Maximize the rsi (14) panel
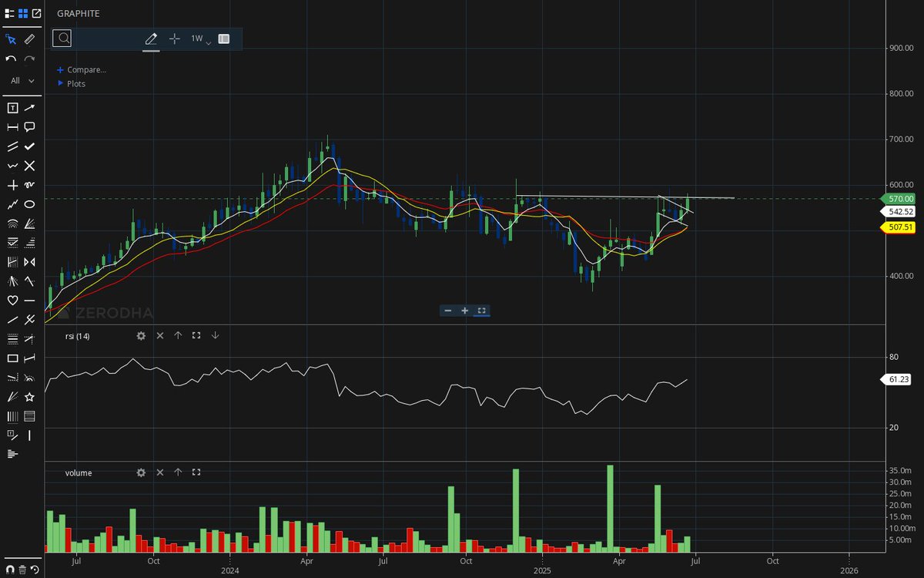The height and width of the screenshot is (578, 924). 196,335
